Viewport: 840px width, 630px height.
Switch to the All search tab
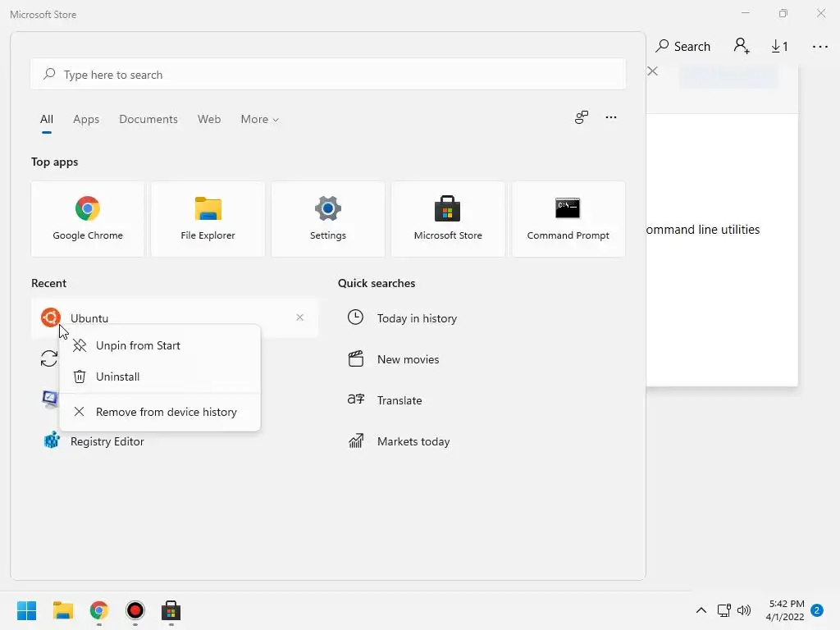tap(47, 120)
